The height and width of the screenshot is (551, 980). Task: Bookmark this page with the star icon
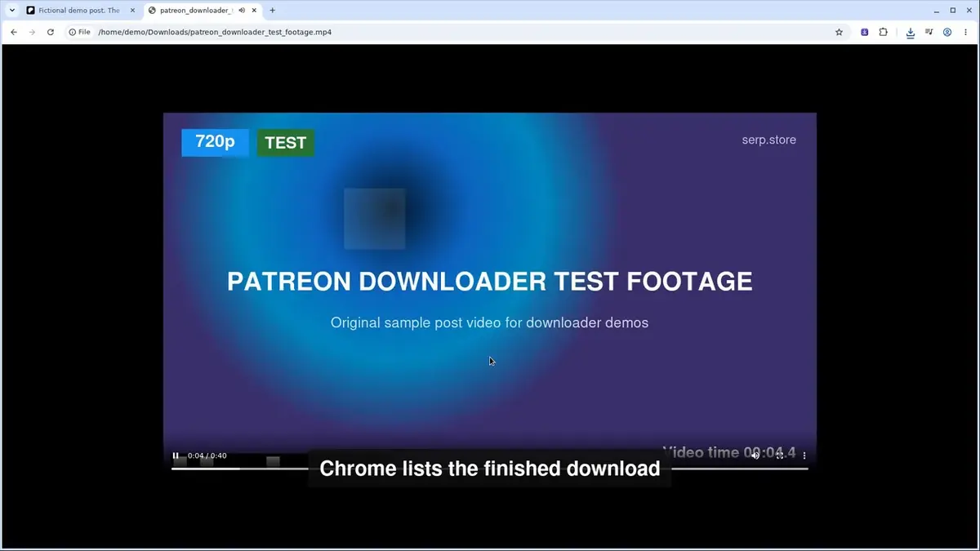(839, 32)
